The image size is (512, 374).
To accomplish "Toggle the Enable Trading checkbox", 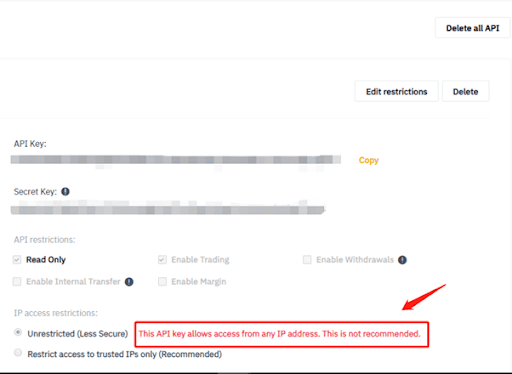I will point(162,260).
